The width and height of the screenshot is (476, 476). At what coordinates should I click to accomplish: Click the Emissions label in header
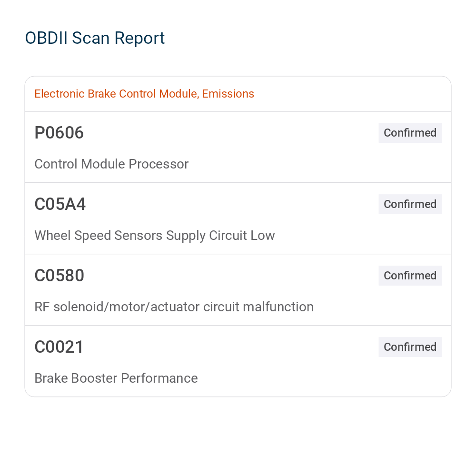pyautogui.click(x=228, y=94)
